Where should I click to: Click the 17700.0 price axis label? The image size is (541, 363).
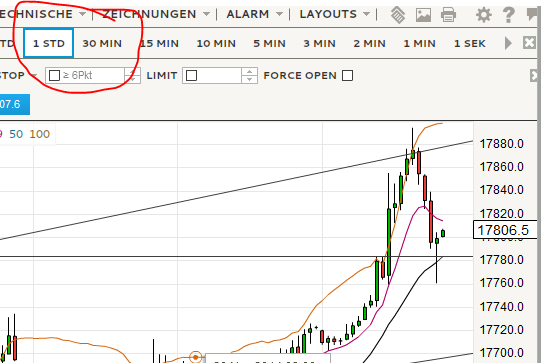coord(502,353)
